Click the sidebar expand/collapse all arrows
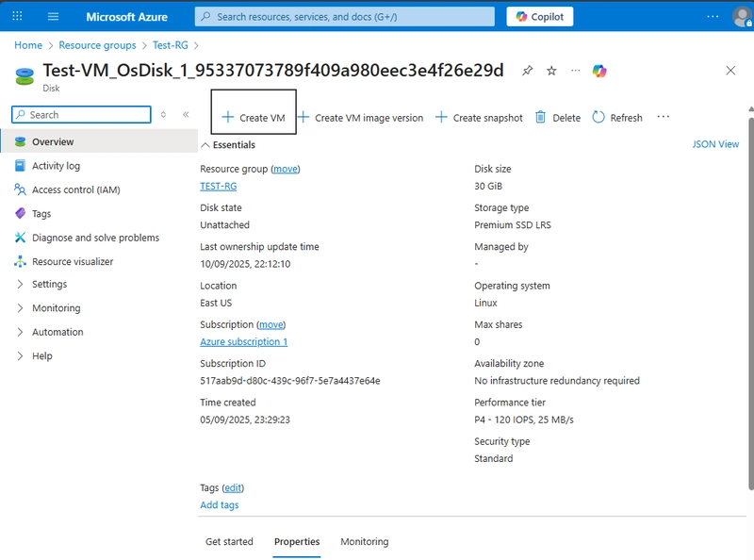The width and height of the screenshot is (754, 560). tap(163, 114)
